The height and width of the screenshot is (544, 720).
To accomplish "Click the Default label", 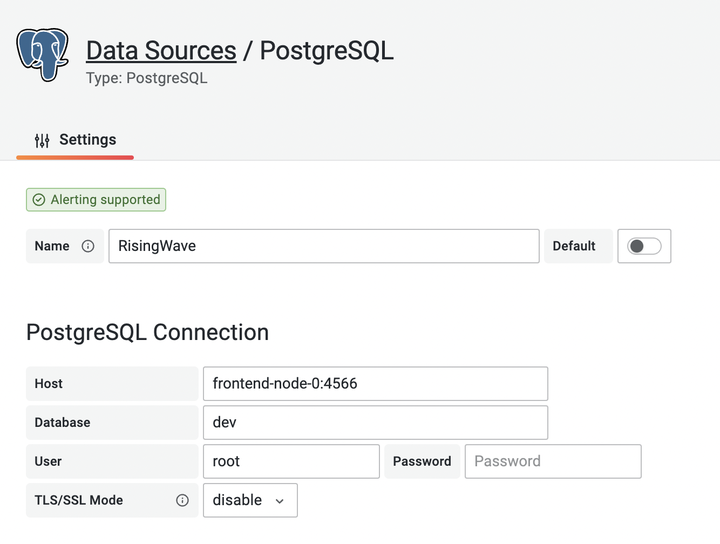I will [x=574, y=246].
